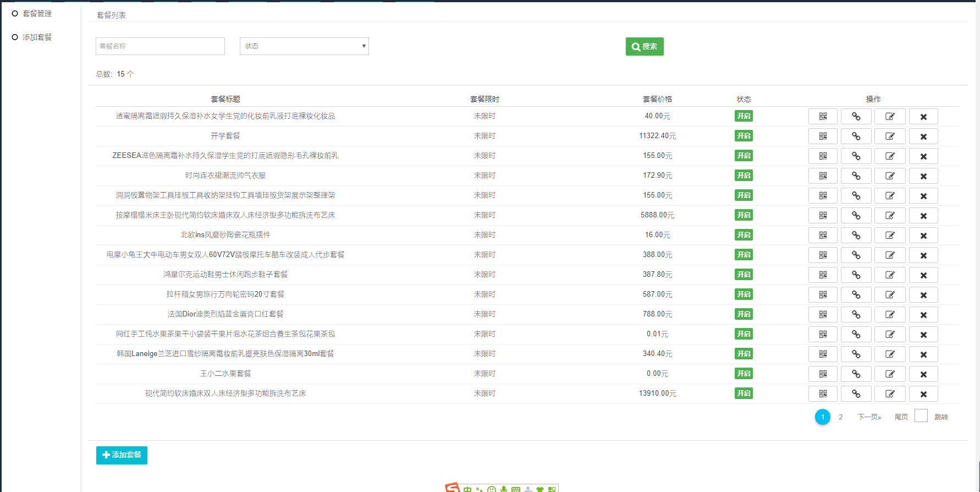Delete 现代简约软床婚床 package
This screenshot has height=492, width=980.
(923, 393)
